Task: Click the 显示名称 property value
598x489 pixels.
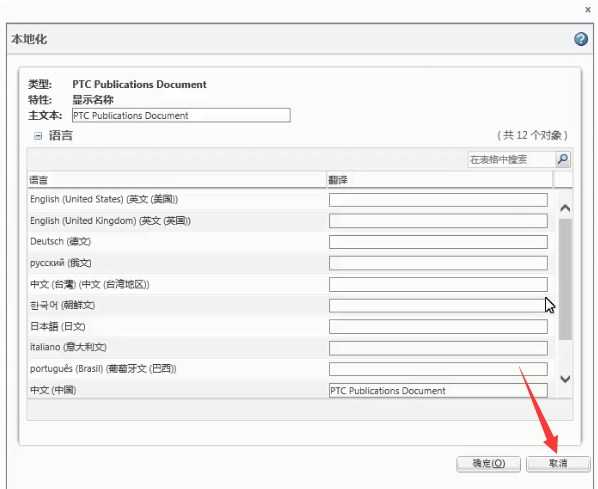Action: pyautogui.click(x=93, y=100)
